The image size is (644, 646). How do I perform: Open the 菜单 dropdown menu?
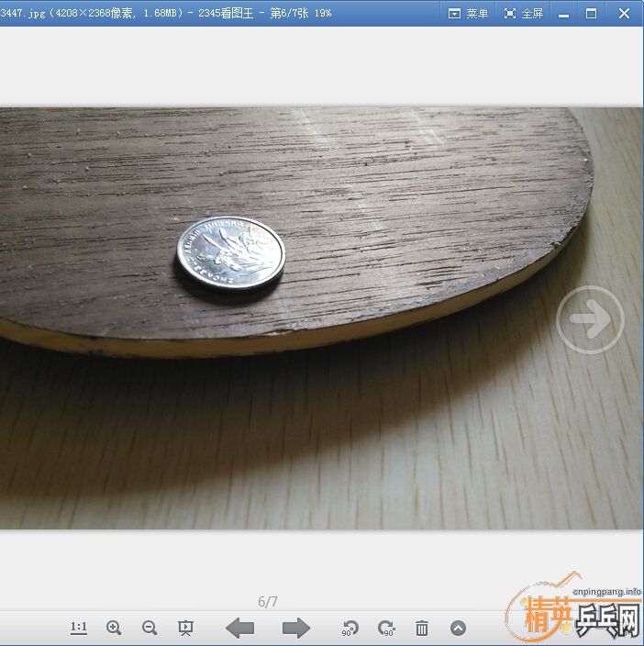pyautogui.click(x=468, y=13)
